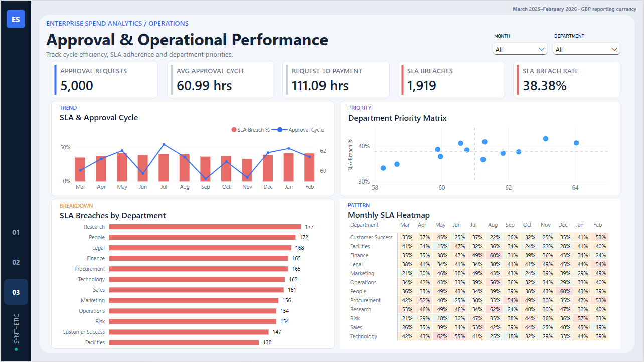Click the Enterprise Spend Analytics breadcrumb

(117, 23)
